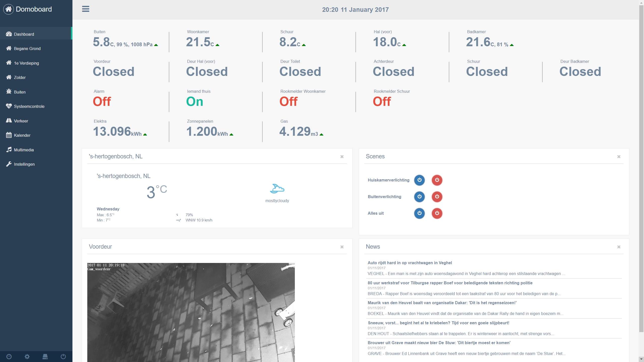Image resolution: width=644 pixels, height=362 pixels.
Task: Click the Gas 4.129 m3 reading
Action: (x=299, y=131)
